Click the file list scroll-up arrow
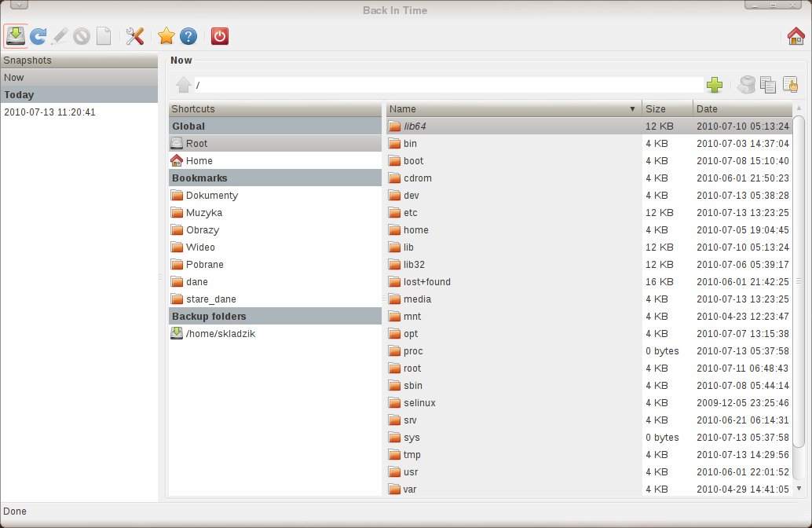 tap(799, 108)
